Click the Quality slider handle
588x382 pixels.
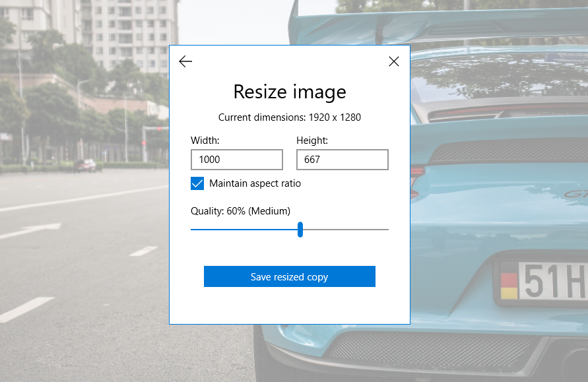tap(300, 230)
